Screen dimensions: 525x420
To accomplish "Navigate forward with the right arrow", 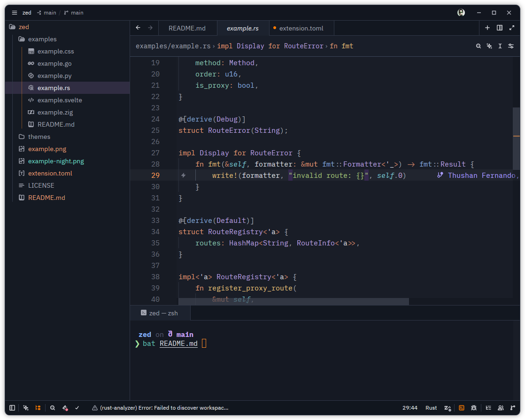I will pos(150,28).
